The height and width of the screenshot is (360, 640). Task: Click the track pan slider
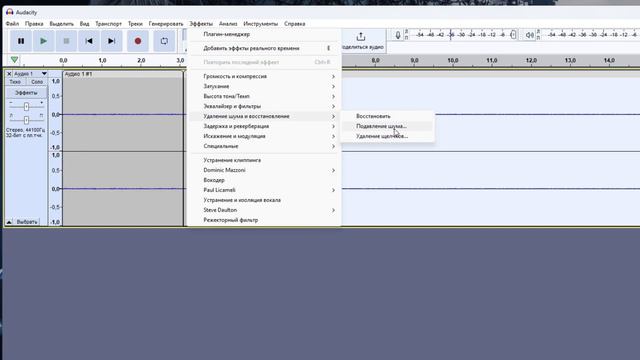[26, 120]
